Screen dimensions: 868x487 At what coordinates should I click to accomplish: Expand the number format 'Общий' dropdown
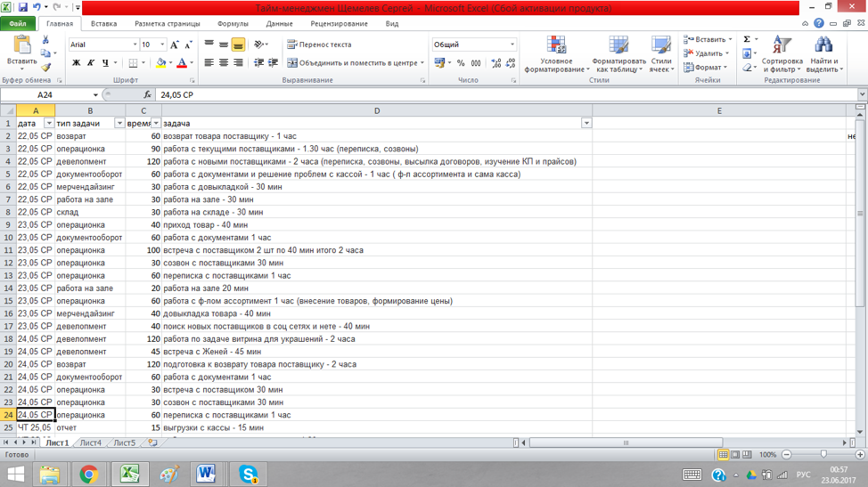pos(512,45)
